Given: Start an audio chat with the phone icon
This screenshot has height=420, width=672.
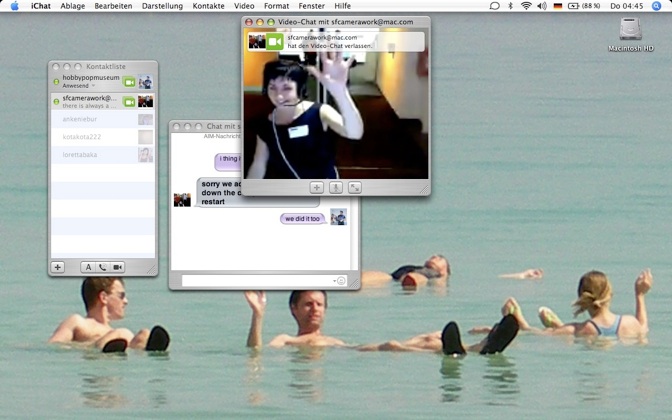Looking at the screenshot, I should (x=102, y=267).
